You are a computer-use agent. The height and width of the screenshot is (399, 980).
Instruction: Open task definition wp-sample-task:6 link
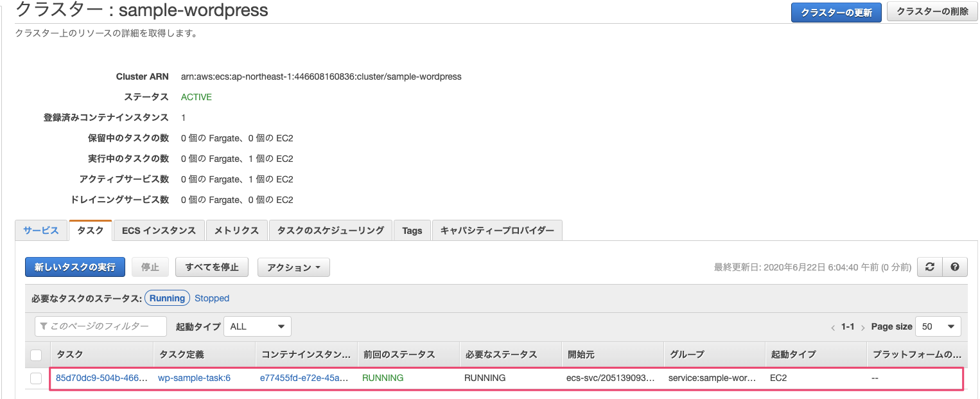[194, 378]
